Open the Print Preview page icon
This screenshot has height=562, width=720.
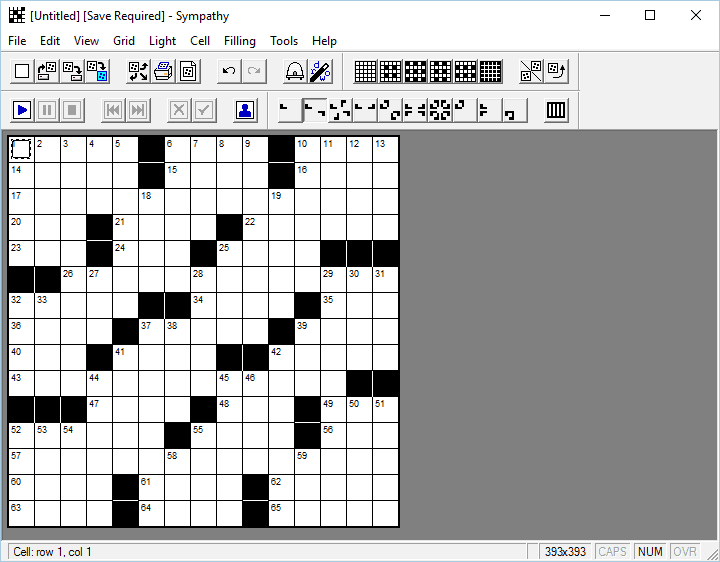188,71
